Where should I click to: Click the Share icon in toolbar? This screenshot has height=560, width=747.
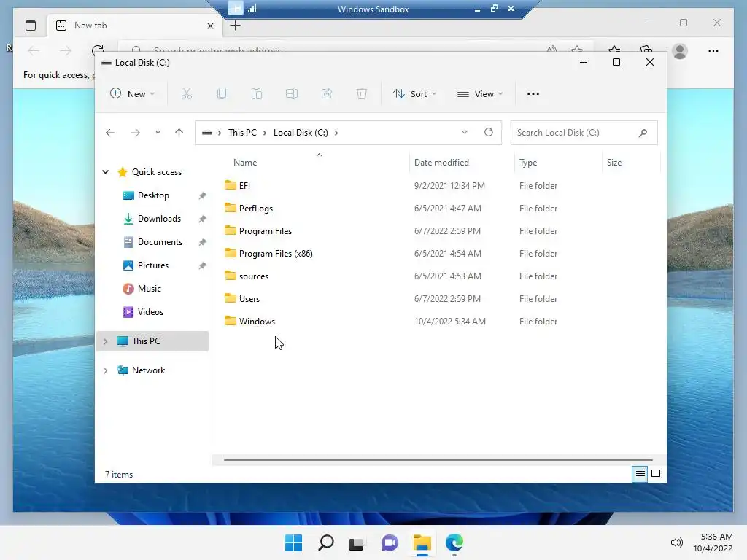coord(327,94)
